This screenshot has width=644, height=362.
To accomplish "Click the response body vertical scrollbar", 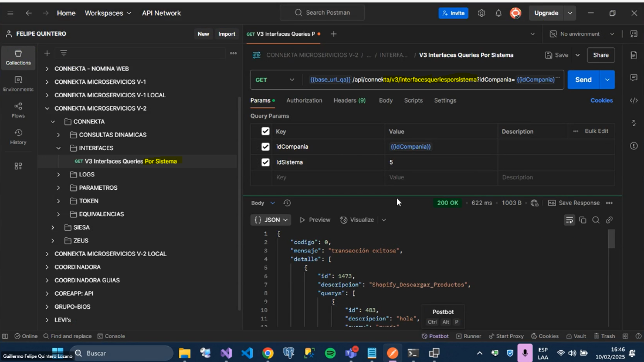I will (611, 239).
